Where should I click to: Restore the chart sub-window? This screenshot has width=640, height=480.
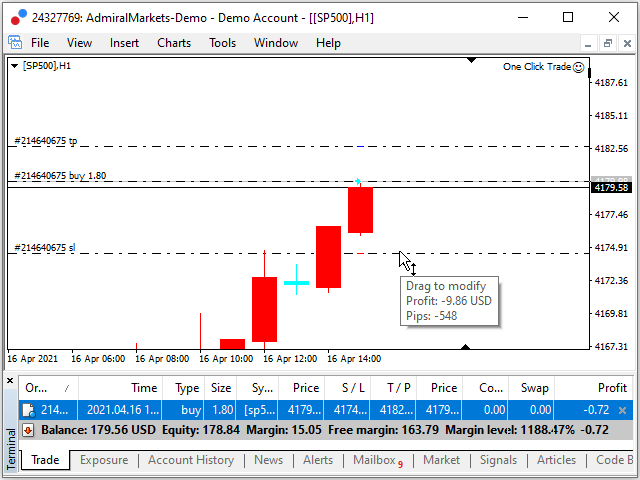coord(607,43)
